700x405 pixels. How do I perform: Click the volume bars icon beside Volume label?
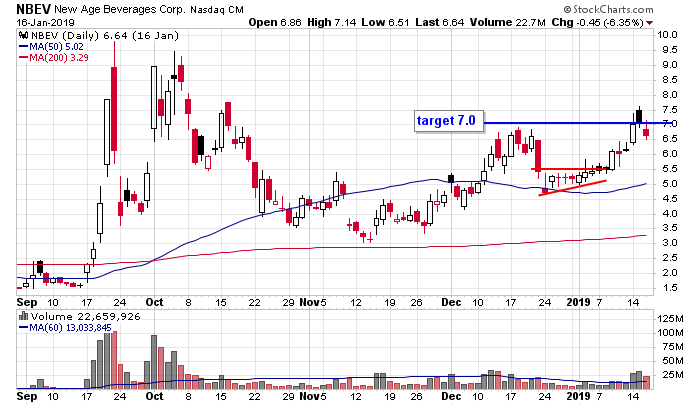click(23, 317)
